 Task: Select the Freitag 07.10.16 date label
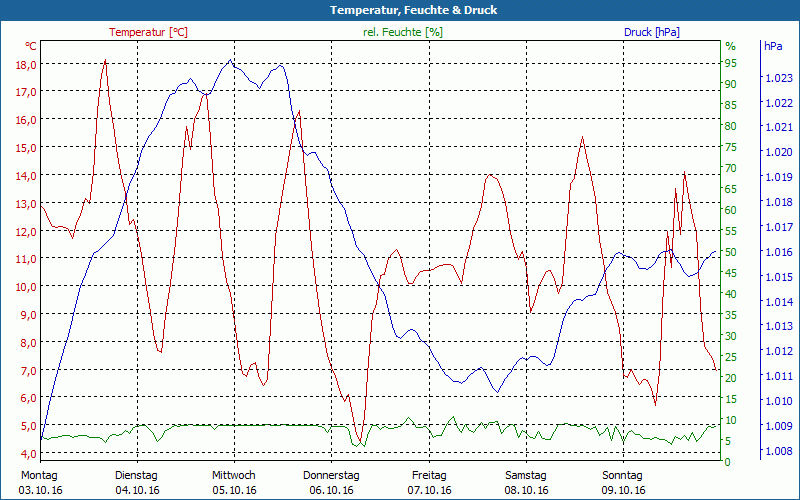click(429, 483)
